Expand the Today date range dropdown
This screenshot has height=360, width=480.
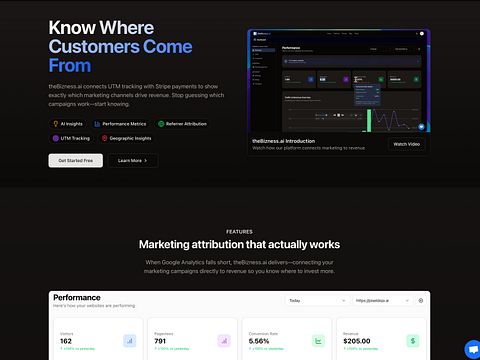tap(317, 301)
